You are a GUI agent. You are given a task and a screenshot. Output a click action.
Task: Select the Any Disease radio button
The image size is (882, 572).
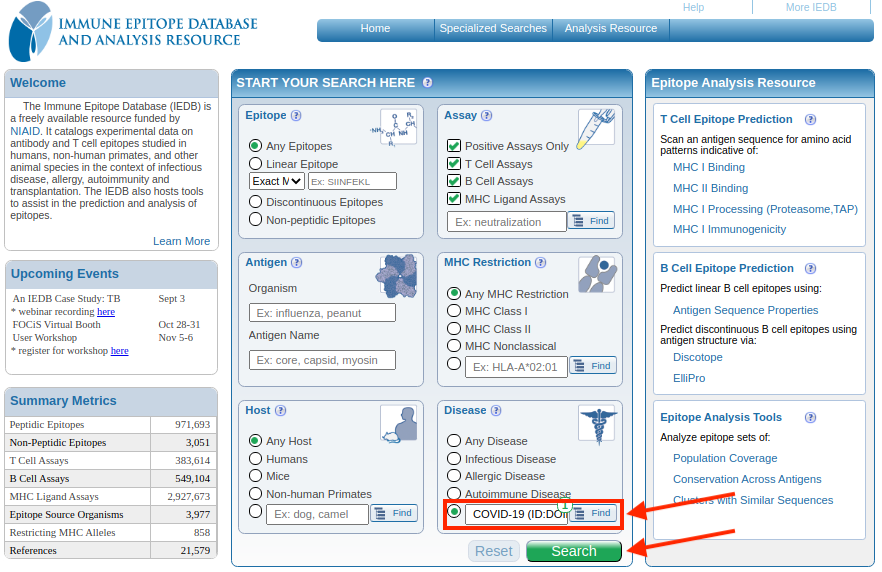pos(454,440)
